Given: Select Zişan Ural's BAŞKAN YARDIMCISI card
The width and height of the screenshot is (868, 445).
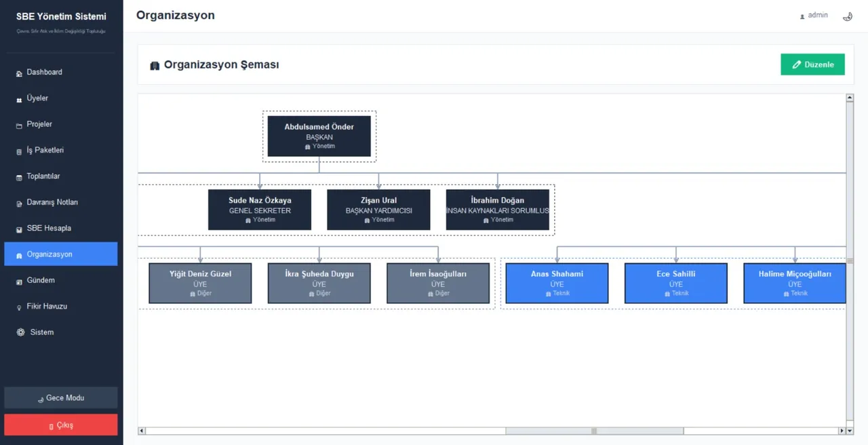Looking at the screenshot, I should pyautogui.click(x=378, y=210).
